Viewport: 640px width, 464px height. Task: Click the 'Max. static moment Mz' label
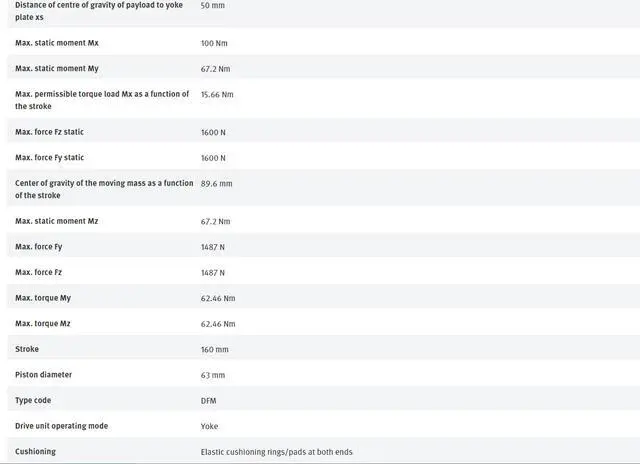pyautogui.click(x=57, y=221)
